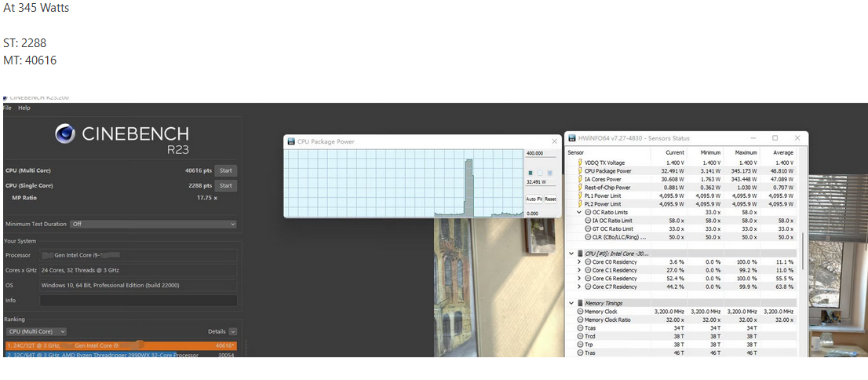Click the Core C1 Residency circle icon
Screen dimensions: 868x380
click(x=588, y=270)
